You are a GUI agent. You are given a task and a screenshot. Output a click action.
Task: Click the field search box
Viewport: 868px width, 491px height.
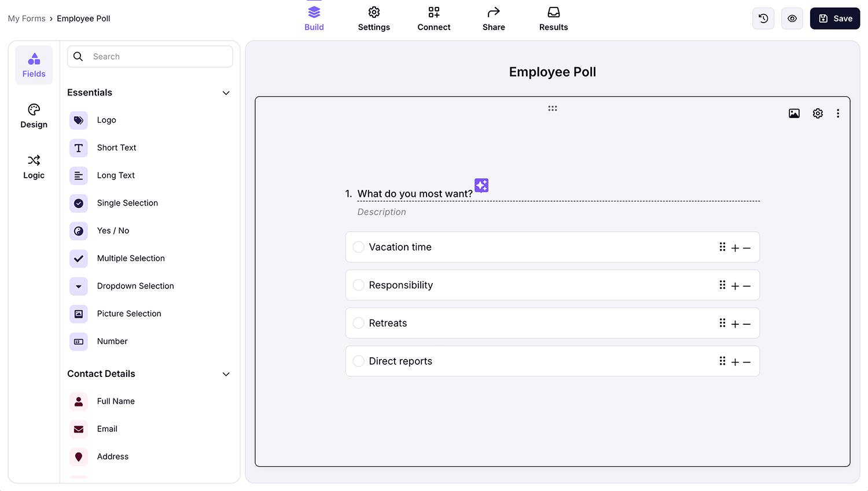point(150,56)
